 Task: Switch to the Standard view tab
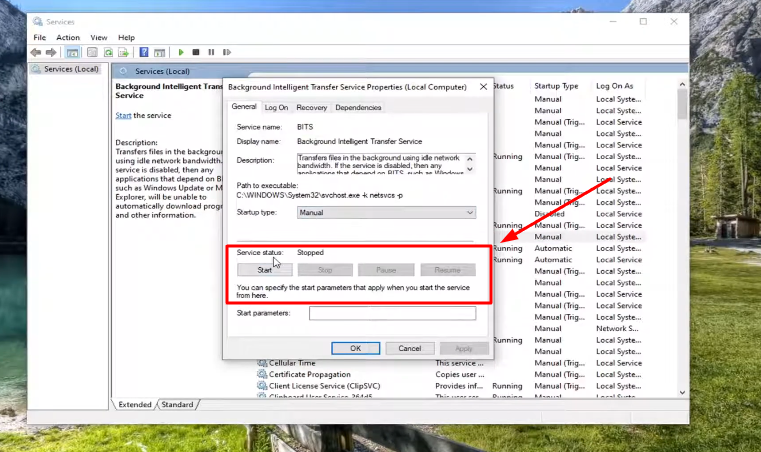[177, 404]
